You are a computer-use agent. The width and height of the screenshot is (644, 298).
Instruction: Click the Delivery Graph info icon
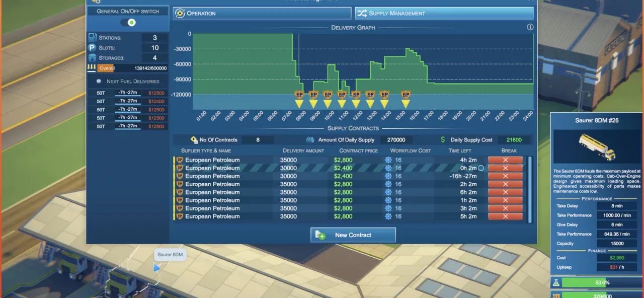pos(530,28)
